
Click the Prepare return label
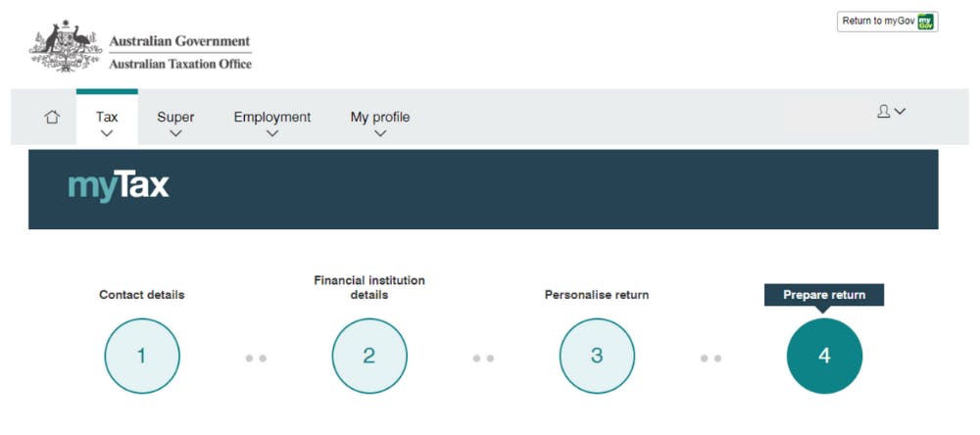coord(824,295)
